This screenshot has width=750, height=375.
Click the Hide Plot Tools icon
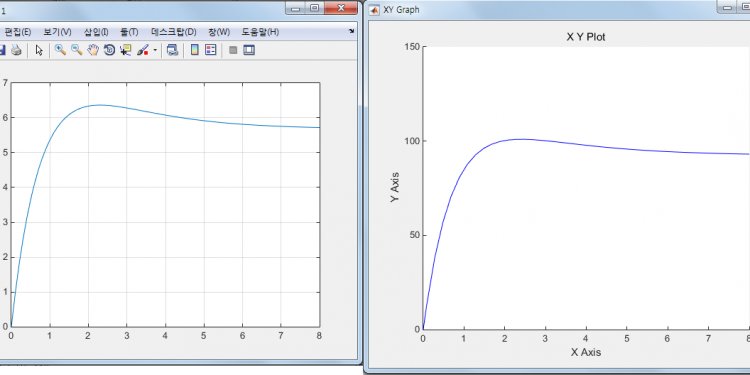coord(233,50)
